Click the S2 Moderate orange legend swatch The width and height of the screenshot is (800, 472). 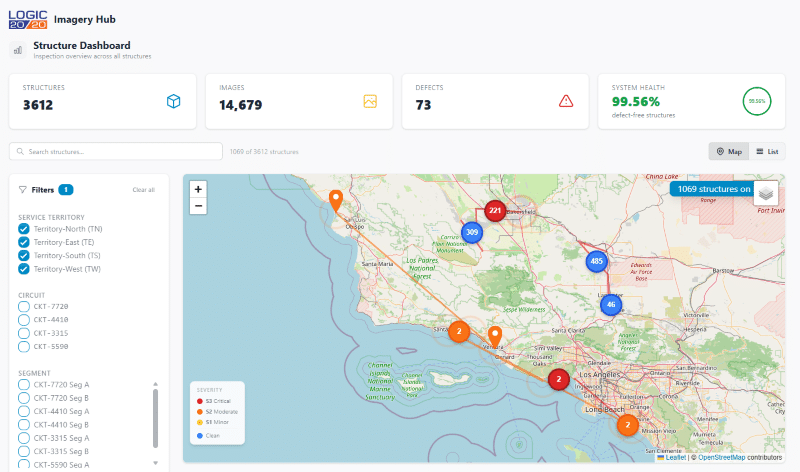click(x=199, y=412)
